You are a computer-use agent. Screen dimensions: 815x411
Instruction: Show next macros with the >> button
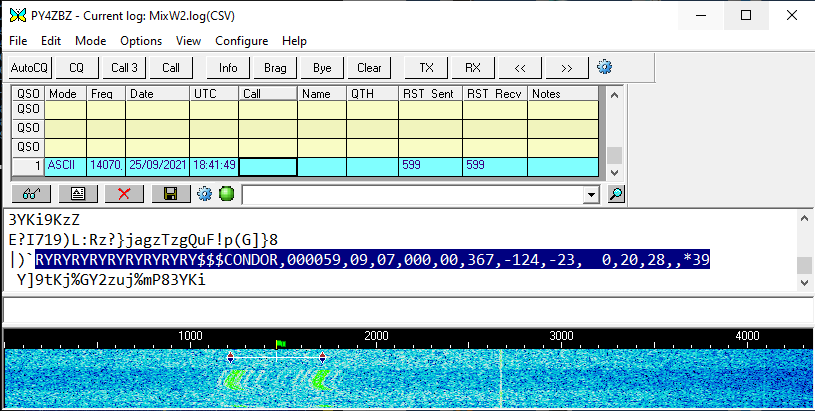tap(566, 68)
